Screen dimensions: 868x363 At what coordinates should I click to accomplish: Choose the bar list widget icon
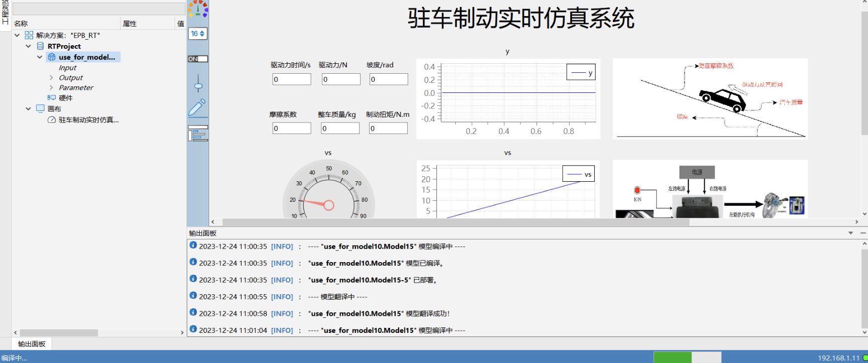(x=198, y=134)
